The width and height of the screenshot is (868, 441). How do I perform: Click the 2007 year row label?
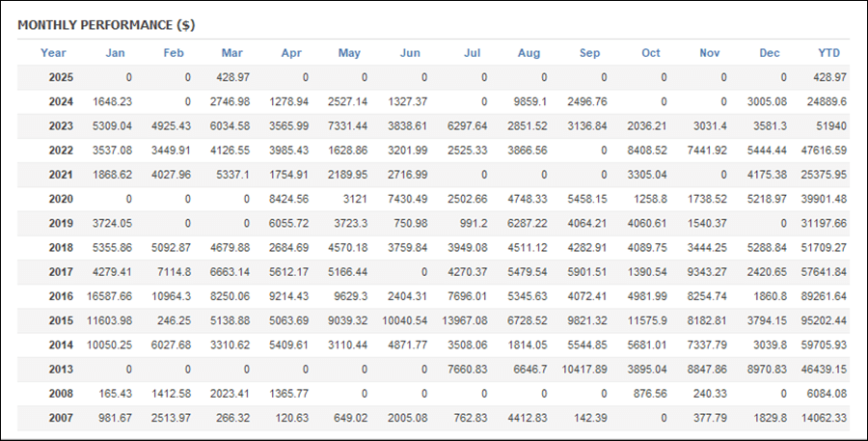(61, 418)
